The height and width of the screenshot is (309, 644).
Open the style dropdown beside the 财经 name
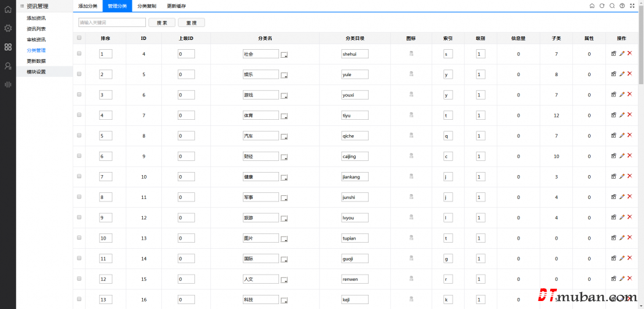284,157
